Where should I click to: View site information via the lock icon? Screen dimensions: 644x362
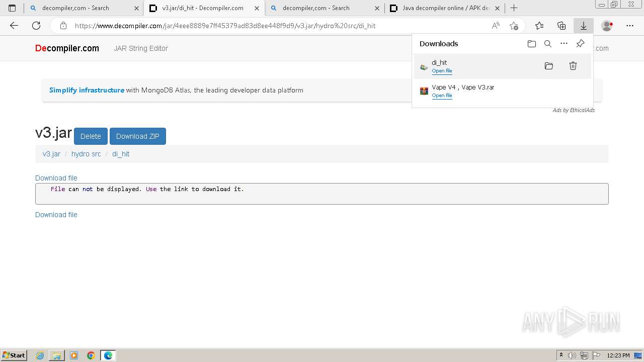click(63, 26)
